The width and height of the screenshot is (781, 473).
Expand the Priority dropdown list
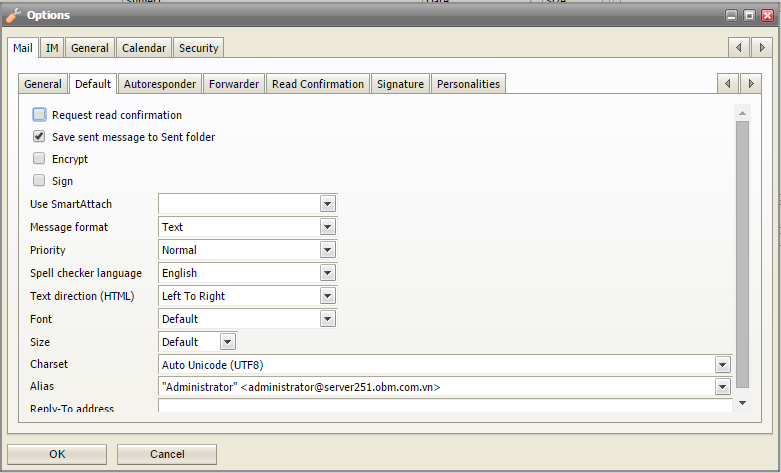tap(327, 250)
